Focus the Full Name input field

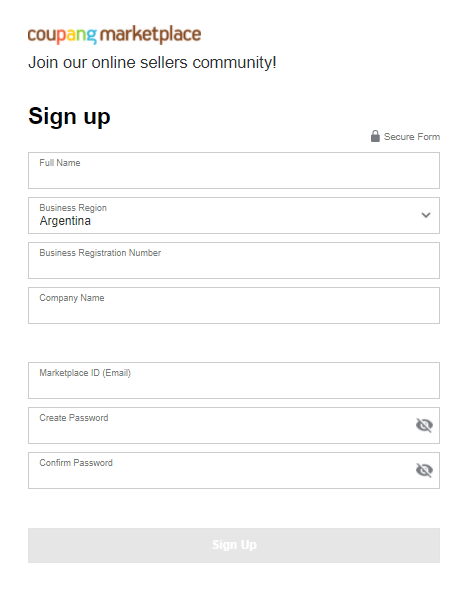point(234,170)
